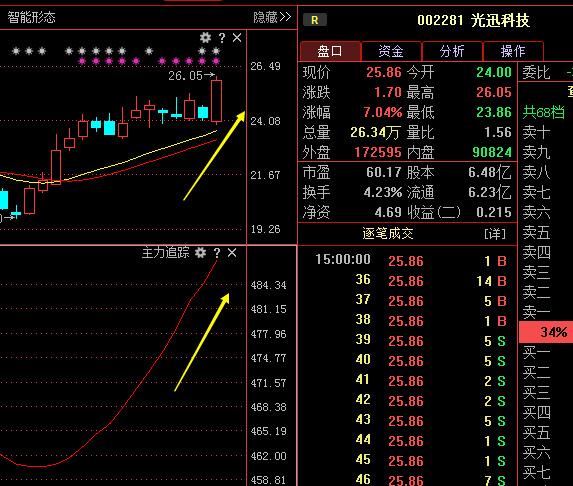Click 流通 value 6.23亿
573x486 pixels.
[490, 192]
